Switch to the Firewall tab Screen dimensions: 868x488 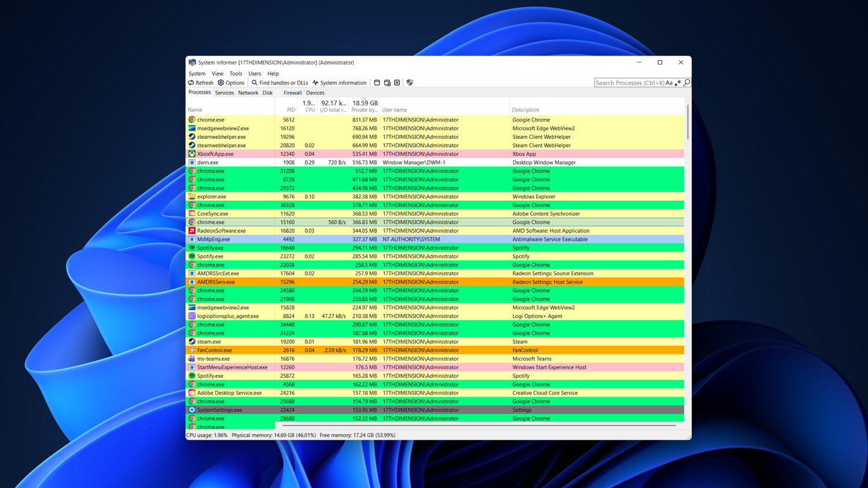292,93
